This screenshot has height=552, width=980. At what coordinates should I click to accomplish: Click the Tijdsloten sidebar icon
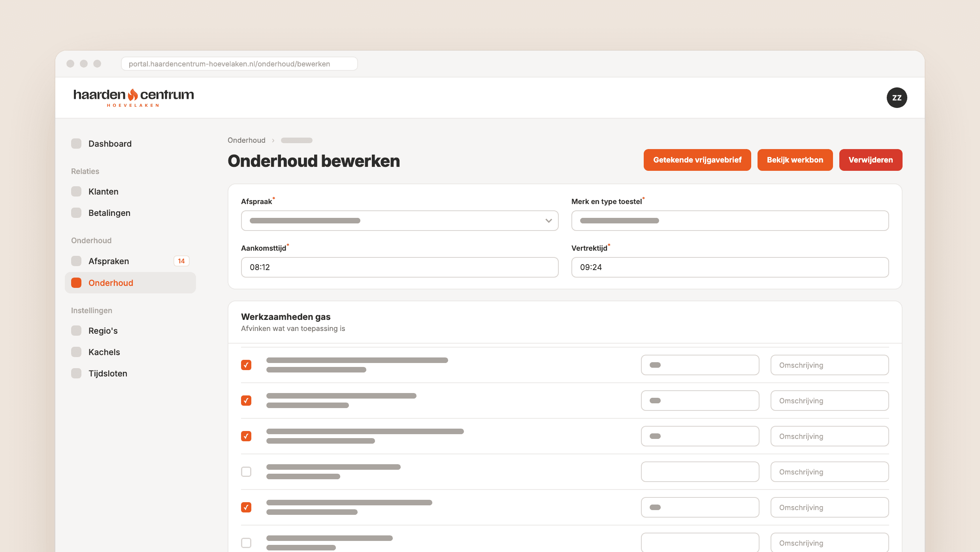pyautogui.click(x=76, y=373)
